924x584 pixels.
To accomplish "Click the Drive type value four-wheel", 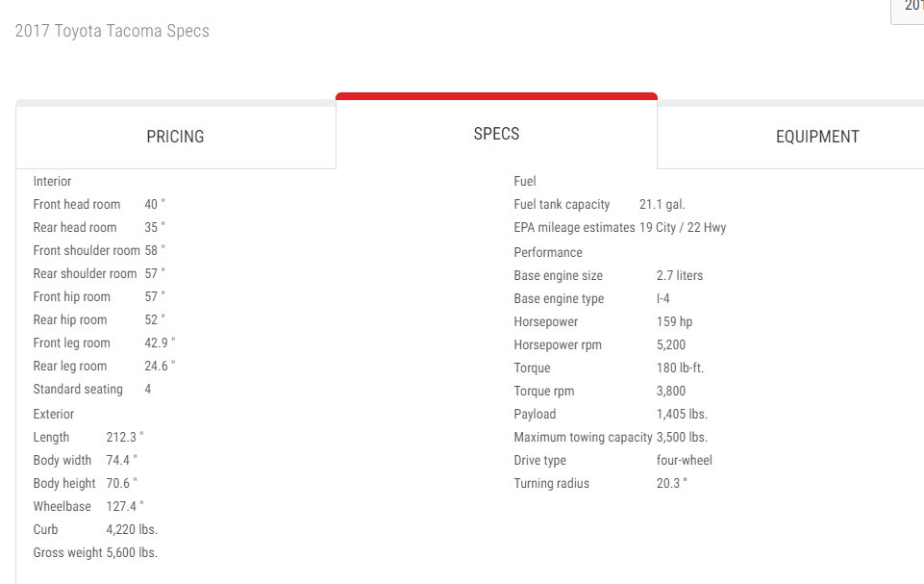I will tap(685, 460).
